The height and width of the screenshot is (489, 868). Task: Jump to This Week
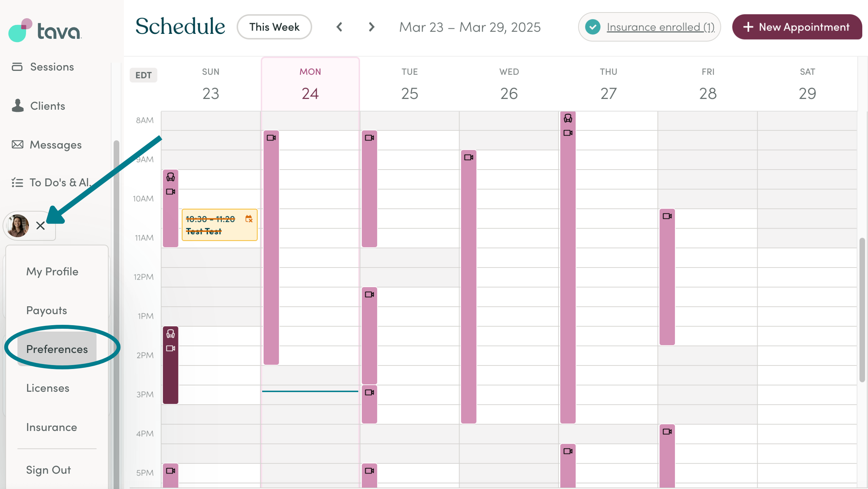274,27
